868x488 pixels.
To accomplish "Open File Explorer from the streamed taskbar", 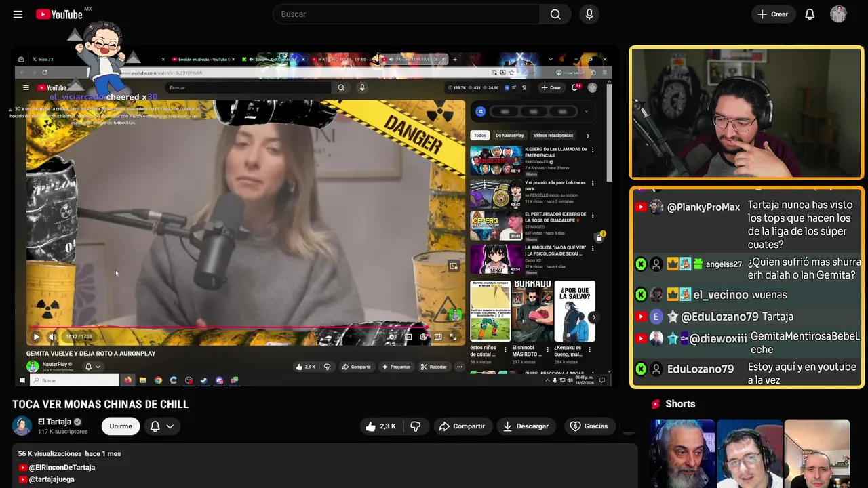I will coord(143,380).
